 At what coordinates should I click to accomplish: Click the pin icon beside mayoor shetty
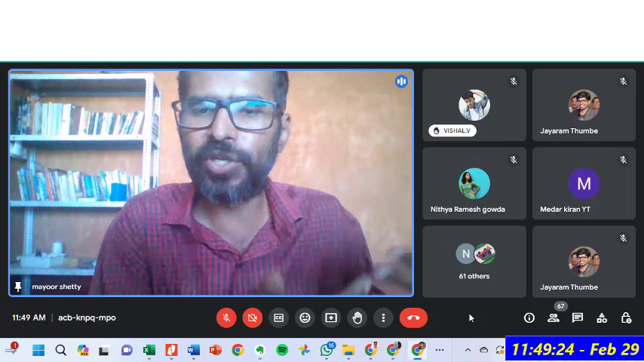18,287
